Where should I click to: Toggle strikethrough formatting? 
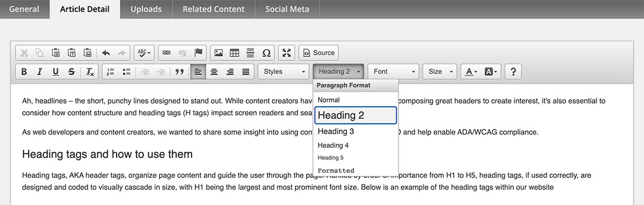coord(71,72)
